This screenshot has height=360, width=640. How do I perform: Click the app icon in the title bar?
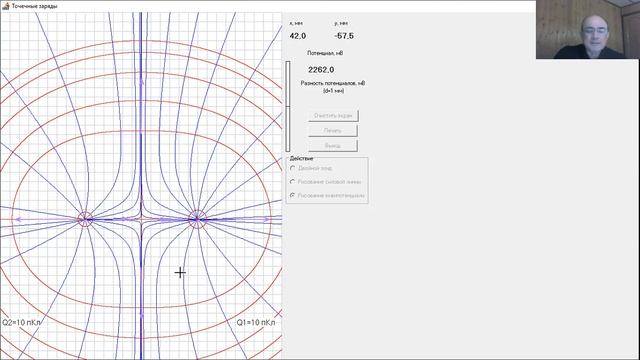pos(6,6)
